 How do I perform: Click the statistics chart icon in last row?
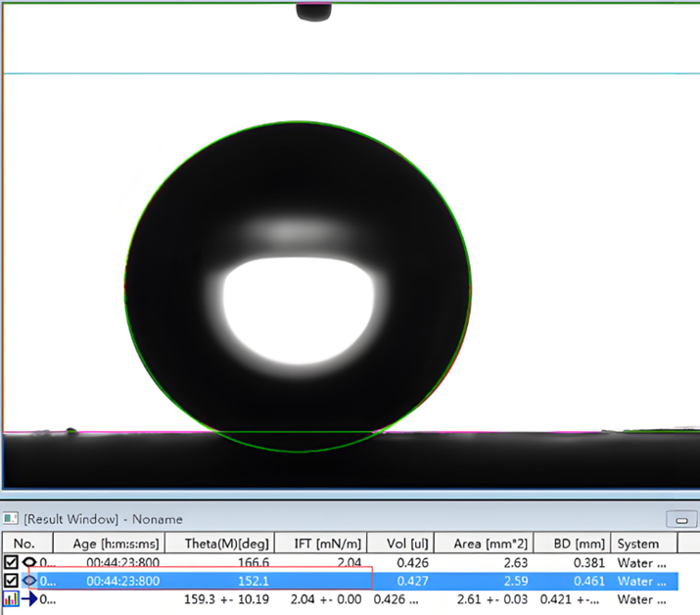[x=10, y=599]
